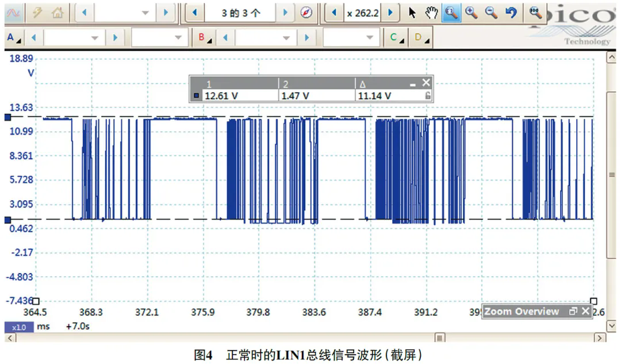Step to the previous timebase setting

(84, 13)
